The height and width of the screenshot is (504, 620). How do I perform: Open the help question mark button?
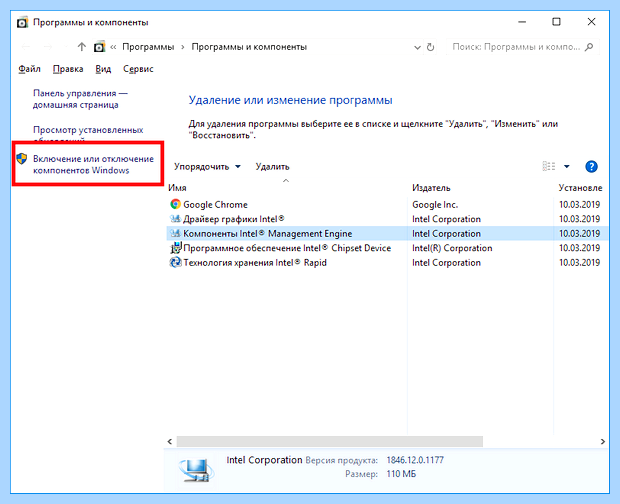click(591, 166)
